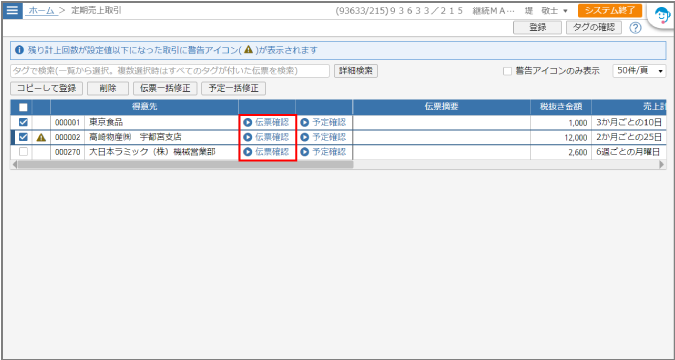Check the 大日本ラミック row checkbox

23,152
